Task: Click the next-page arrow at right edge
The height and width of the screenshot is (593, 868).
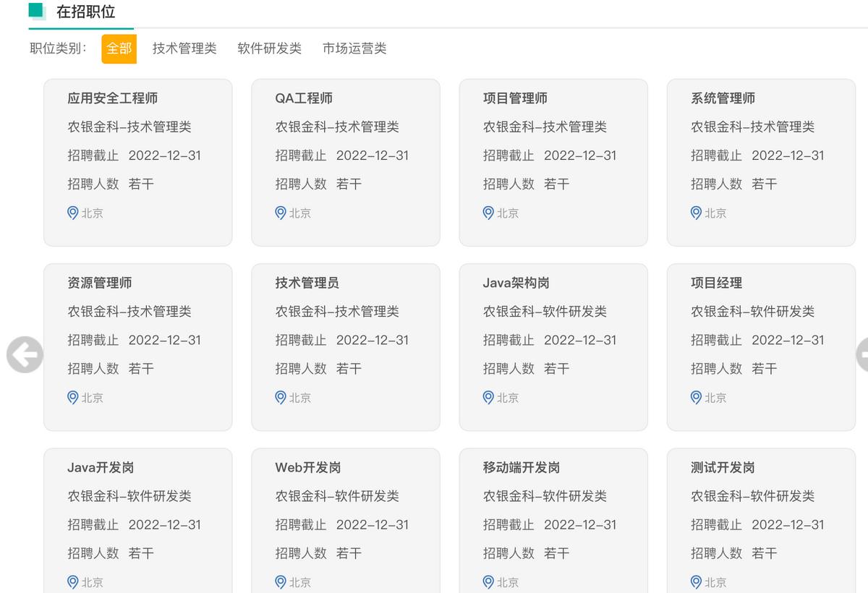Action: tap(862, 355)
